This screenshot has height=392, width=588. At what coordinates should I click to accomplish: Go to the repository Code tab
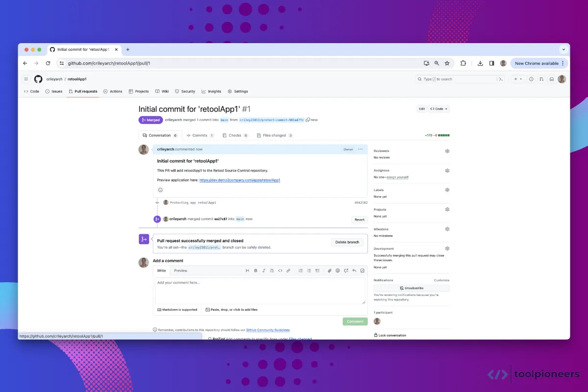31,91
